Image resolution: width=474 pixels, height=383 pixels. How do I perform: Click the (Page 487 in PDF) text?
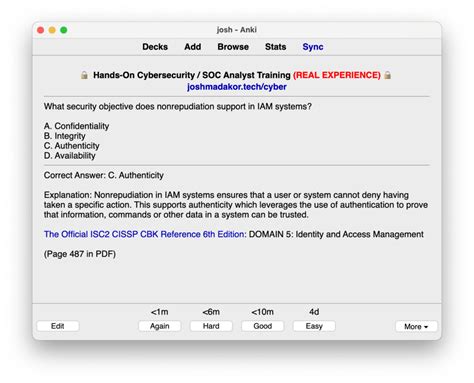pyautogui.click(x=80, y=254)
